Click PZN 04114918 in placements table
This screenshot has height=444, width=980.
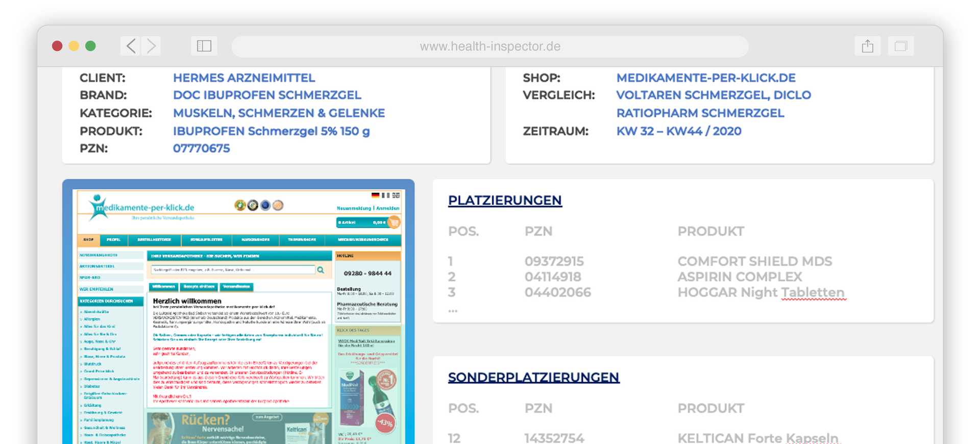coord(553,277)
